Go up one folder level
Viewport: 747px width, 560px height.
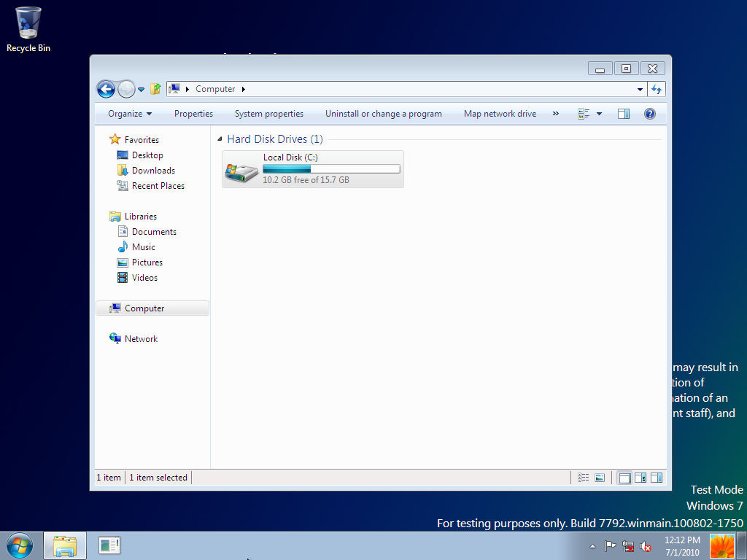155,89
